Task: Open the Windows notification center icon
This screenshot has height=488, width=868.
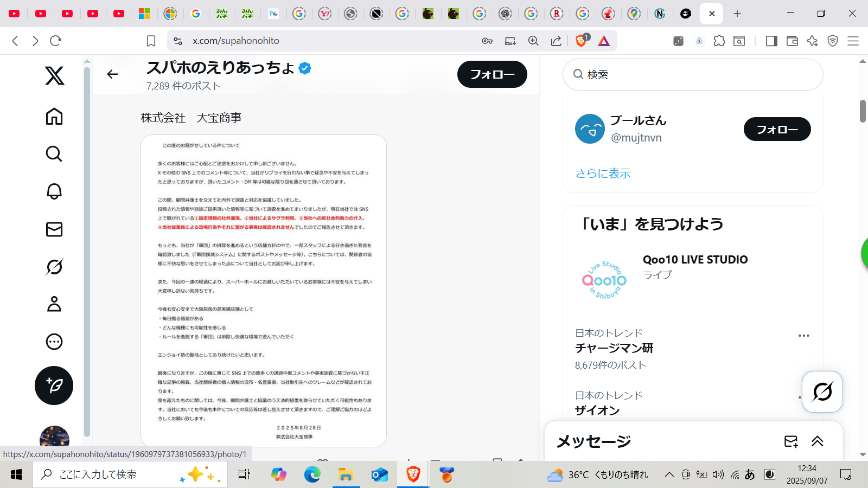Action: 846,475
